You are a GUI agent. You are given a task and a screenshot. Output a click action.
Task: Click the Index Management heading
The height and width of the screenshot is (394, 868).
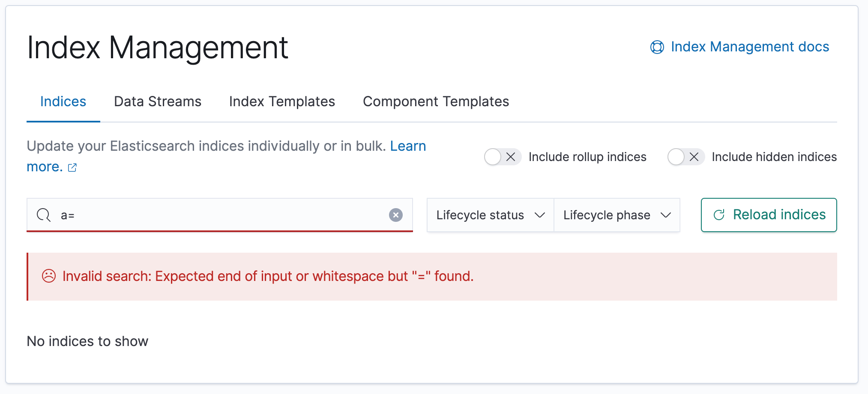click(157, 47)
